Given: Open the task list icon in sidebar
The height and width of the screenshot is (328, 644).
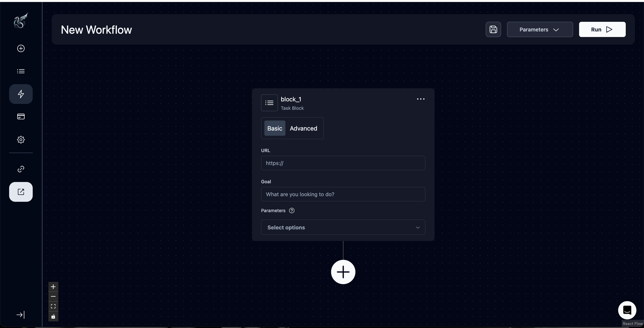Looking at the screenshot, I should coord(21,71).
